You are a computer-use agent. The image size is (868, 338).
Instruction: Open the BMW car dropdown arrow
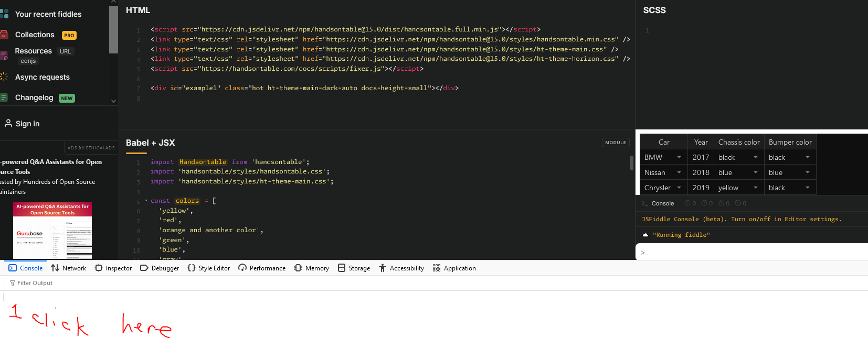click(x=679, y=157)
